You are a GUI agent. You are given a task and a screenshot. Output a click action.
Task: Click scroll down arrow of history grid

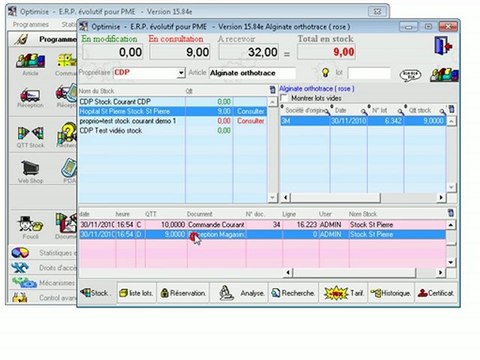point(451,262)
